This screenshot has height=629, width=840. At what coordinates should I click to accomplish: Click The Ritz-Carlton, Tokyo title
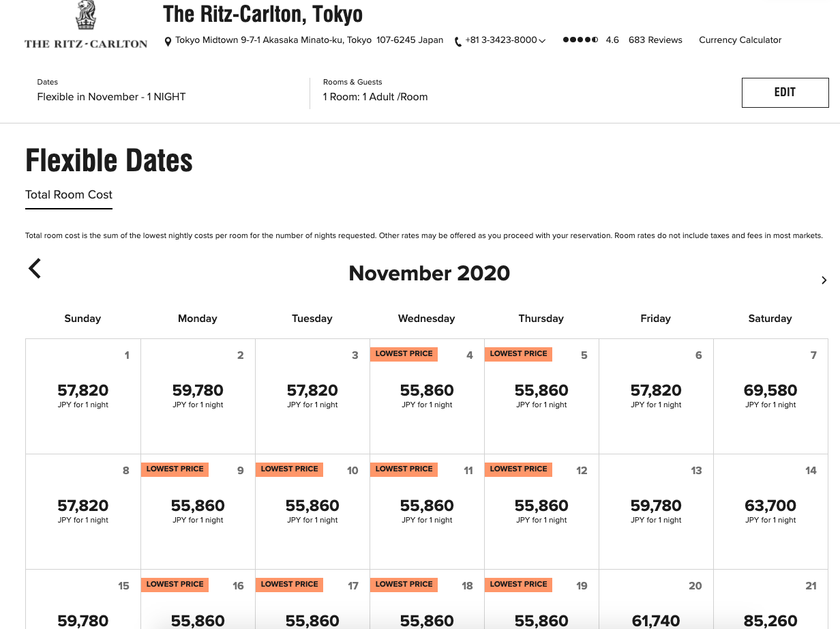(x=262, y=14)
